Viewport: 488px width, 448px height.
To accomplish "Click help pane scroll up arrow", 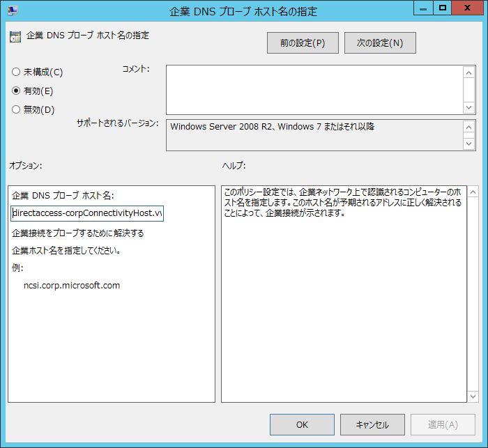I will (x=473, y=192).
